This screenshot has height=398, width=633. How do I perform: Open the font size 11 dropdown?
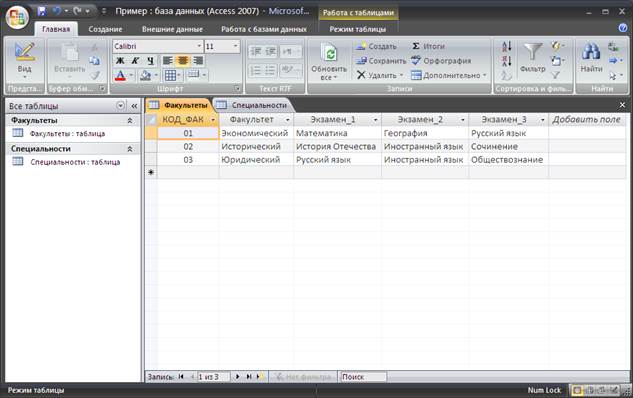pos(235,46)
